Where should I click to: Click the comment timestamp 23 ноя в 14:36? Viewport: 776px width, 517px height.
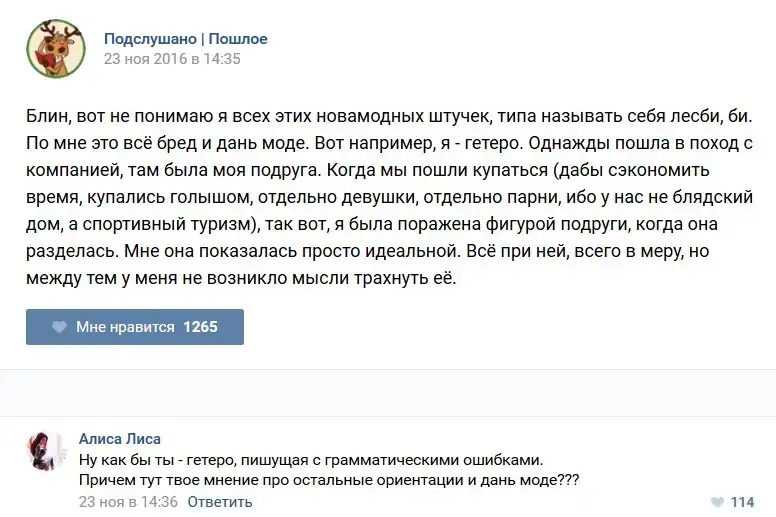click(x=128, y=502)
